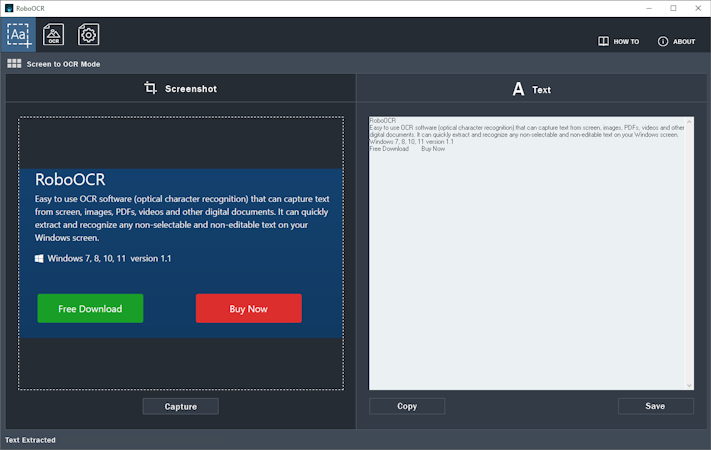Click Buy Now in the screenshot preview
Screen dimensions: 711x450
click(x=248, y=308)
